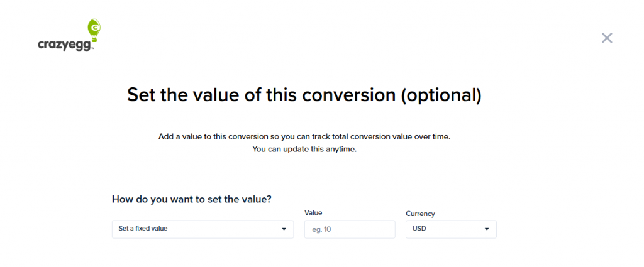Focus the Value input field

(350, 229)
